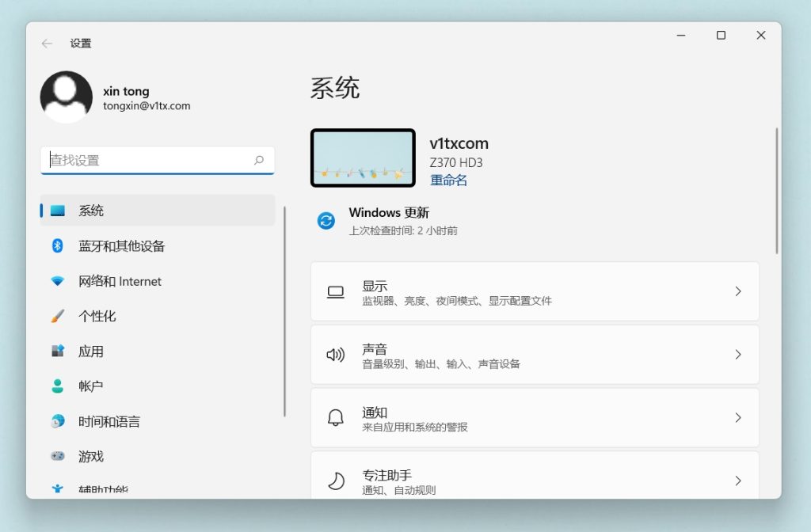Click the Windows 更新 refresh icon
This screenshot has height=532, width=811.
click(326, 222)
